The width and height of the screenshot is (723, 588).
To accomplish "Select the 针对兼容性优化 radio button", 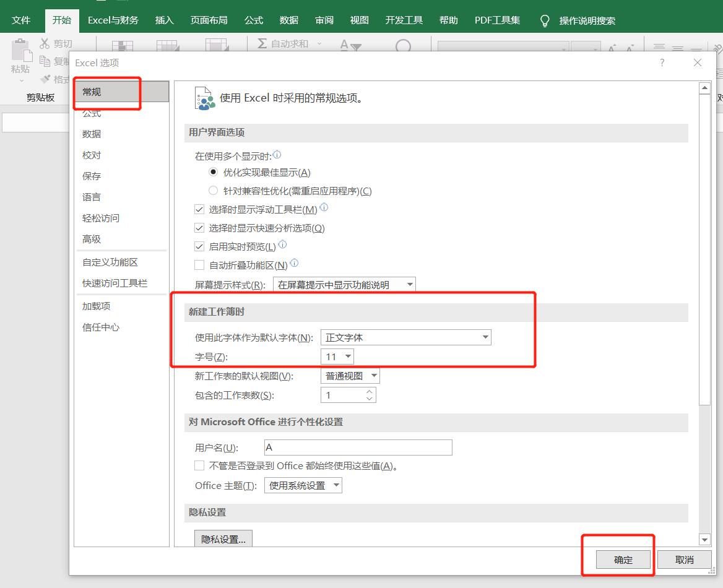I will [x=213, y=191].
